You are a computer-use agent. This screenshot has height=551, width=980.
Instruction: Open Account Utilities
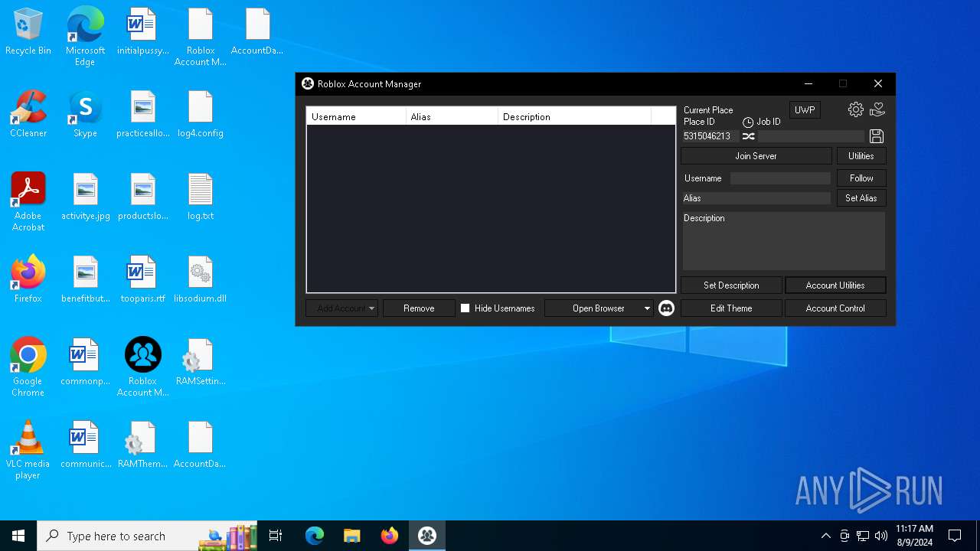click(835, 285)
